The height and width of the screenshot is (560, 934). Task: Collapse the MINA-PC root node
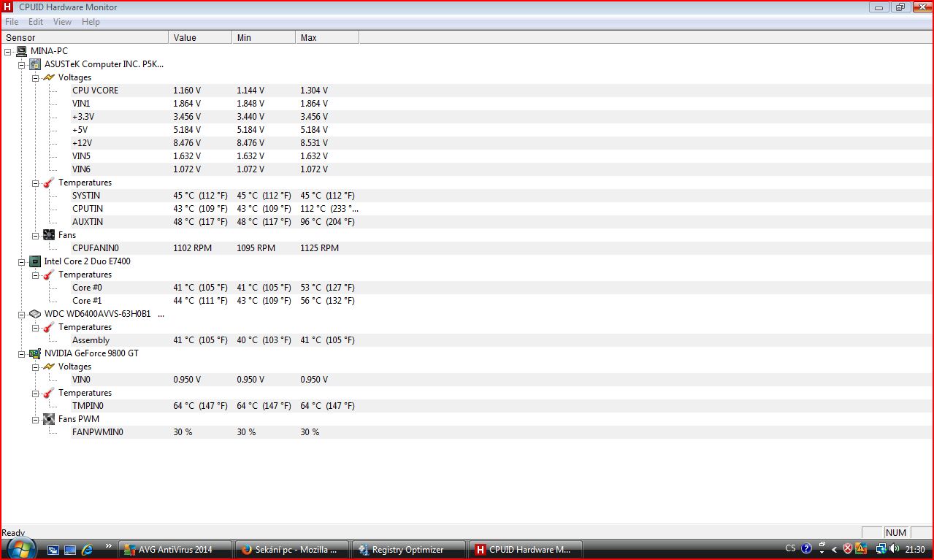pyautogui.click(x=7, y=51)
